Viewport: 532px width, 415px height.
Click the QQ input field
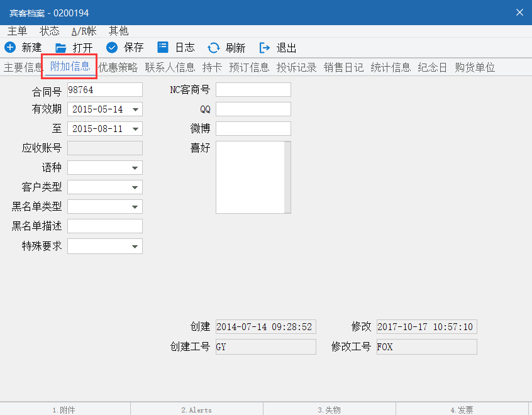point(253,109)
